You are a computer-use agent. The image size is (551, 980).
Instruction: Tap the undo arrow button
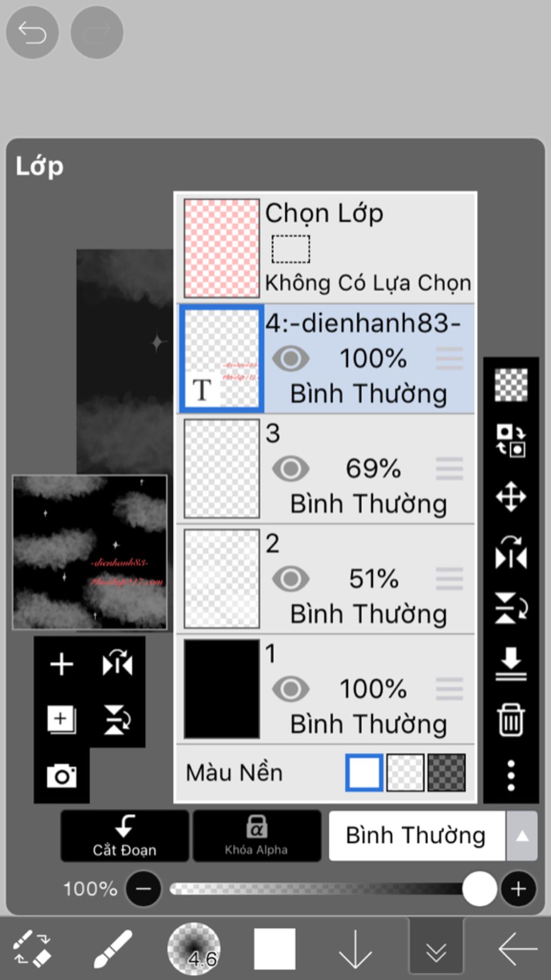tap(32, 33)
